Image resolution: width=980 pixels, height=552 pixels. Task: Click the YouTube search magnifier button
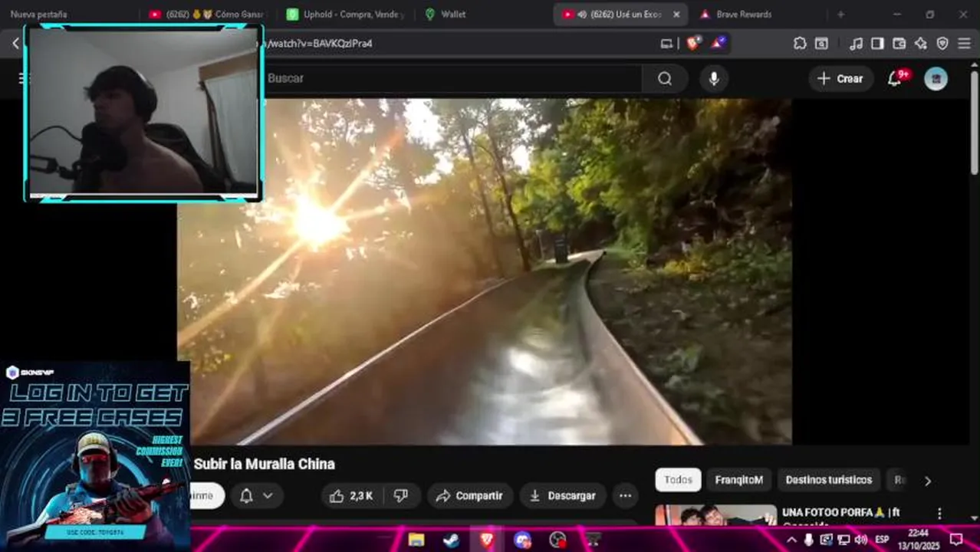[665, 78]
